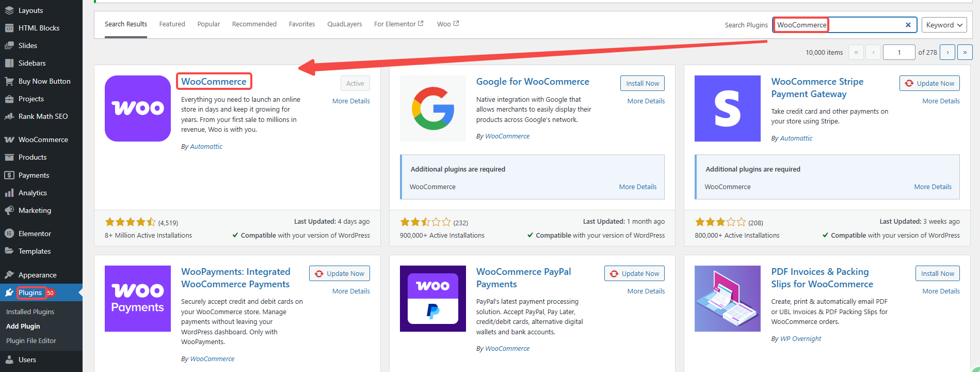Click the WooCommerce PayPal Payments thumbnail
This screenshot has height=372, width=980.
click(x=433, y=299)
